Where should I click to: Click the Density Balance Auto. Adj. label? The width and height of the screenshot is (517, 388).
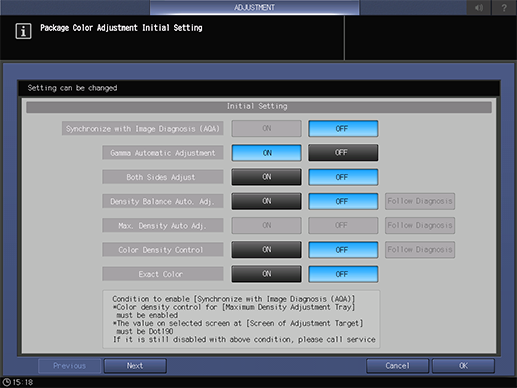coord(163,201)
